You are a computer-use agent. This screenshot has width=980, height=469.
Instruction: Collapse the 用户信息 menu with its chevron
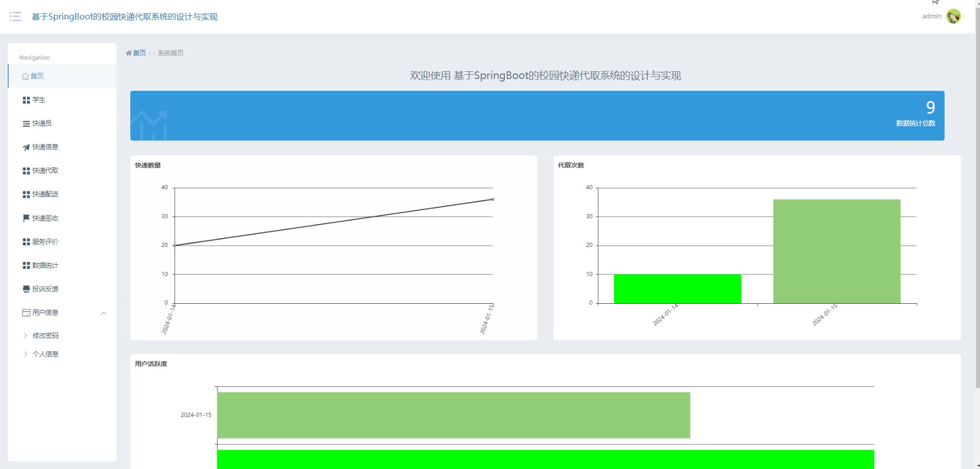pyautogui.click(x=104, y=313)
